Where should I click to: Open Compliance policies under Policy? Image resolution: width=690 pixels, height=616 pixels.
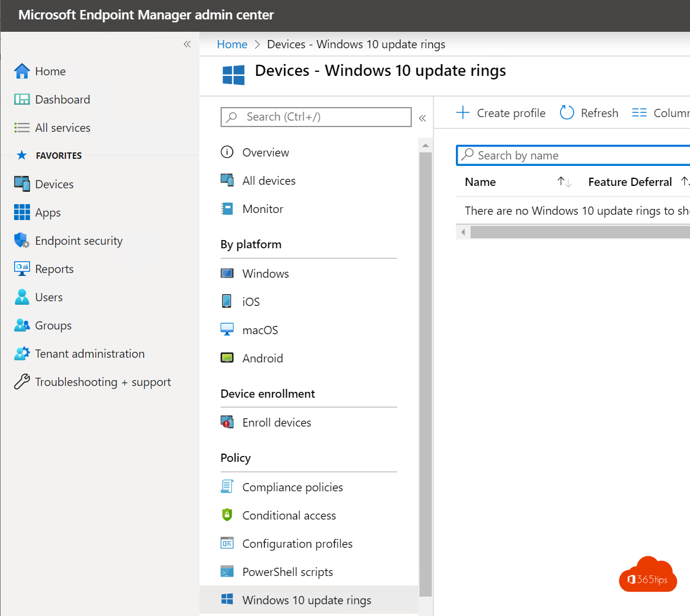point(292,487)
